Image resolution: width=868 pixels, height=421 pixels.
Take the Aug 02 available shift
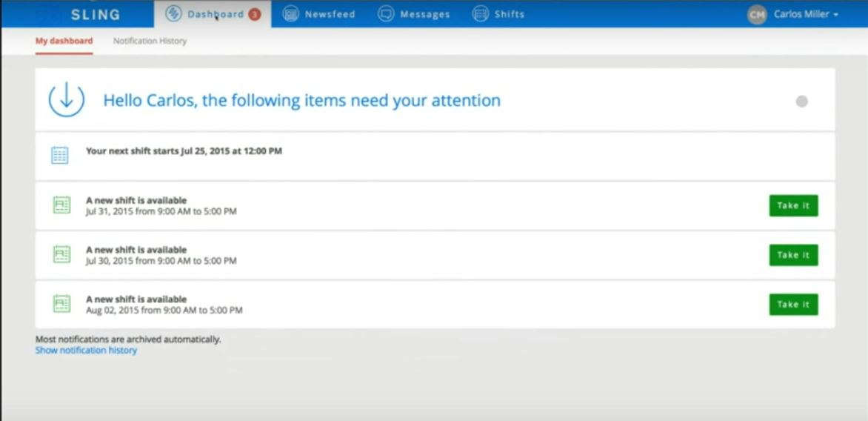[793, 304]
